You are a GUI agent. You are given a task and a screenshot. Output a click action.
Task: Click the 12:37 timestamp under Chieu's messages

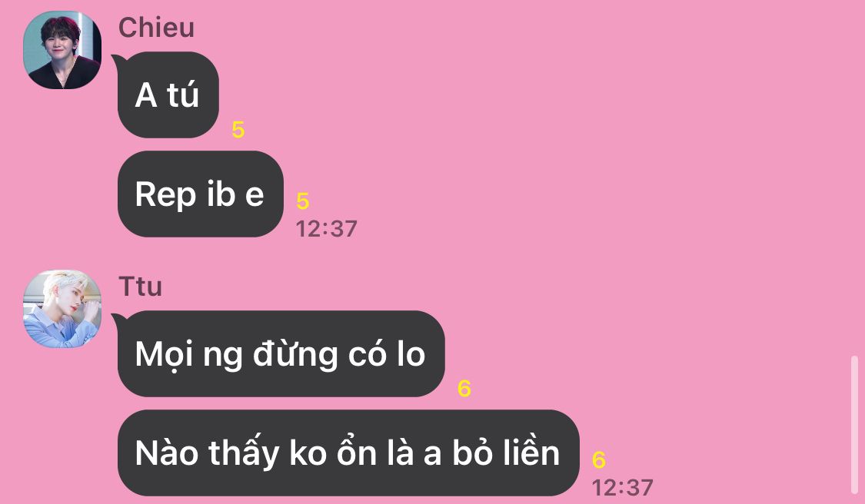327,229
